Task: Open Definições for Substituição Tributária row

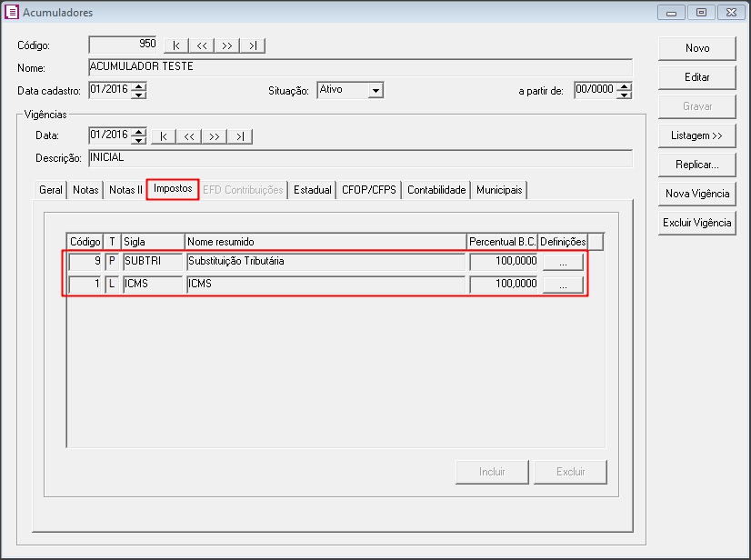Action: pos(563,262)
